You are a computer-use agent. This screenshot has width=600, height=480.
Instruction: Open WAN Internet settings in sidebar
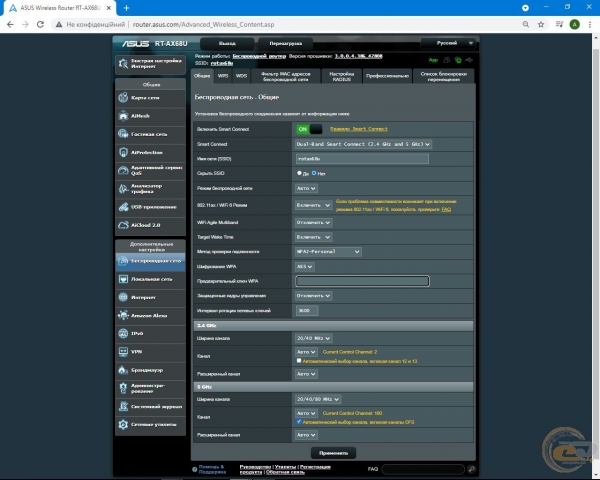(150, 297)
